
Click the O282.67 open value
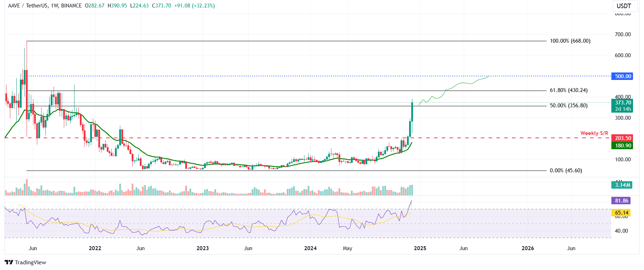pyautogui.click(x=95, y=6)
